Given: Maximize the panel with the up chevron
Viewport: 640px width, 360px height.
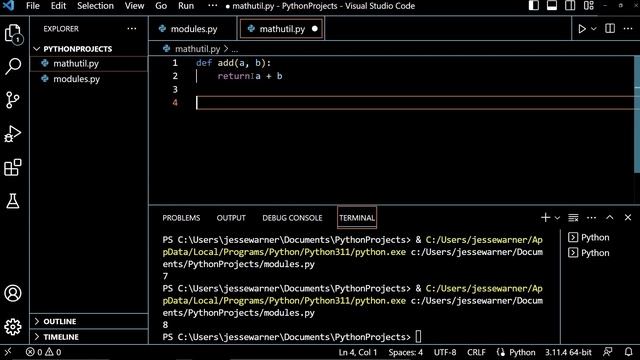Looking at the screenshot, I should point(609,218).
